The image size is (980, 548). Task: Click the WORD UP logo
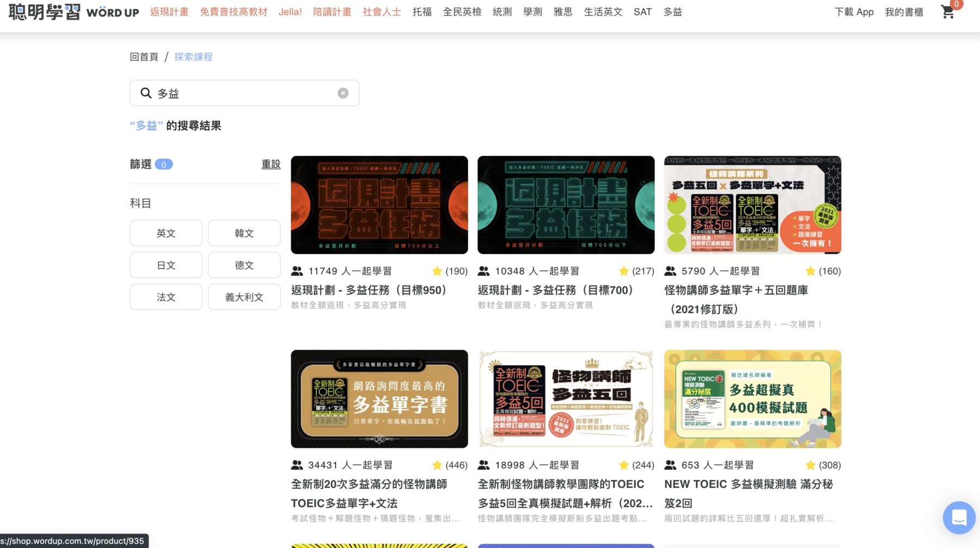coord(73,12)
